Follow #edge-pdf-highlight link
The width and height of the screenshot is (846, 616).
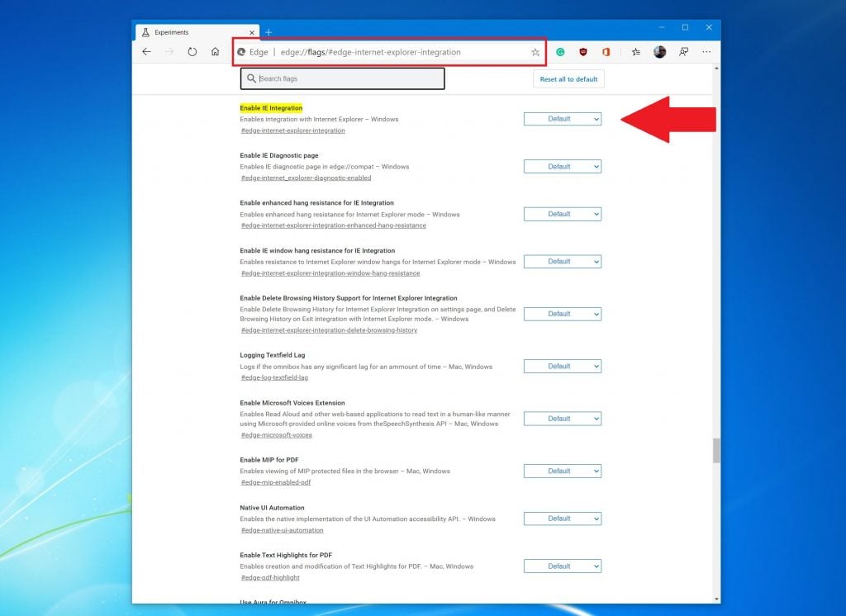(270, 578)
